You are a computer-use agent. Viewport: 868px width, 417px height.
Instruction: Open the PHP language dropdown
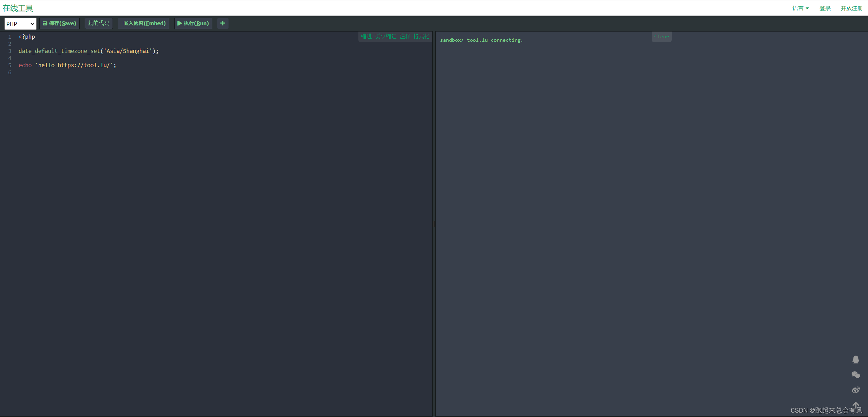pos(20,24)
